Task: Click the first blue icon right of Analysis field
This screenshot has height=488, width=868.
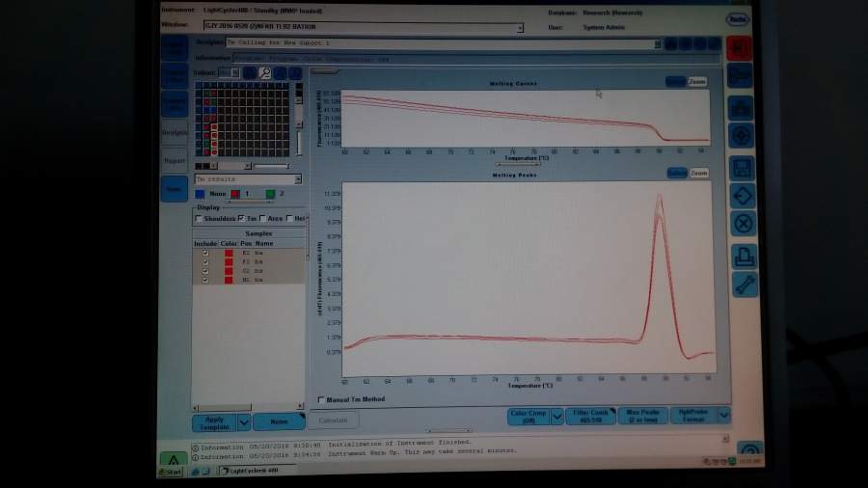Action: tap(671, 43)
